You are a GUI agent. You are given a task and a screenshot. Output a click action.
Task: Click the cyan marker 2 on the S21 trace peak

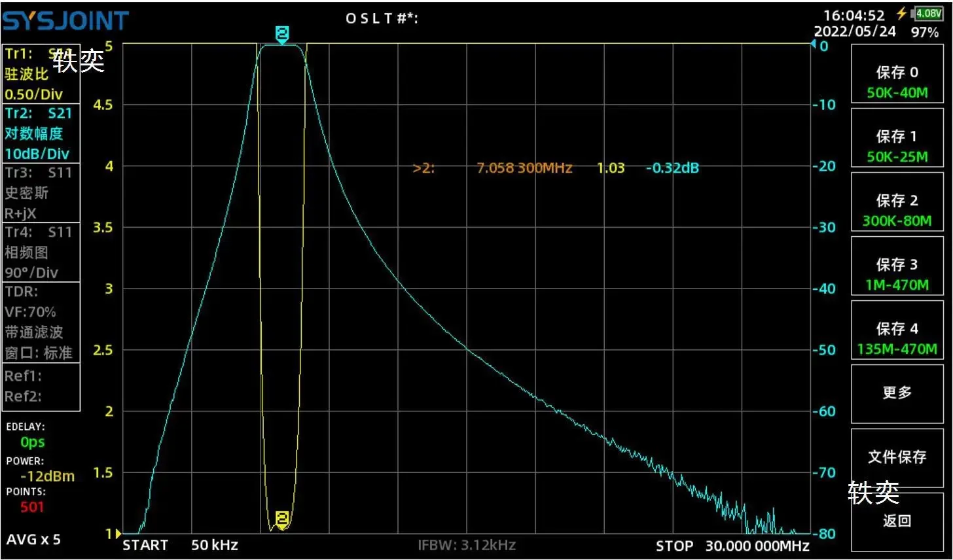(282, 35)
